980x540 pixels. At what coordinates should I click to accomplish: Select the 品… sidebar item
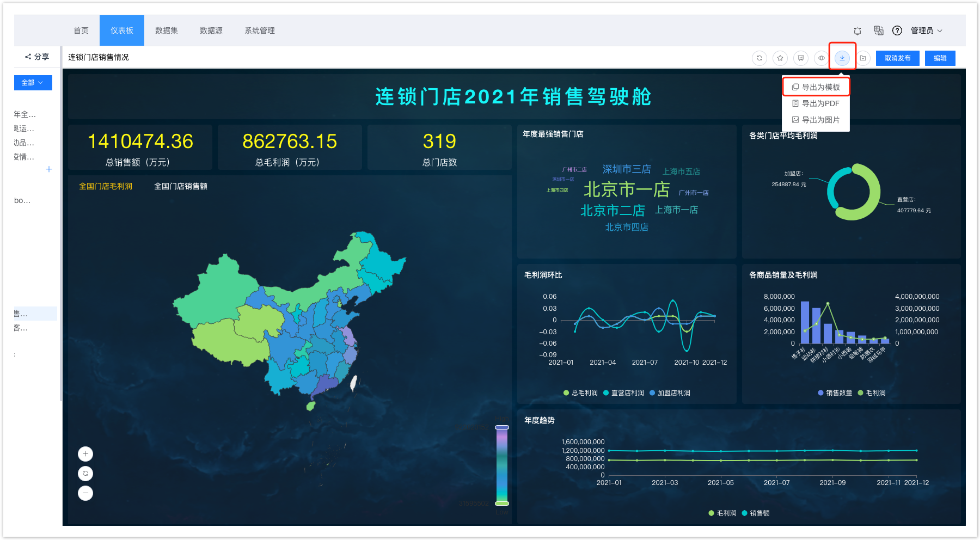(x=24, y=143)
